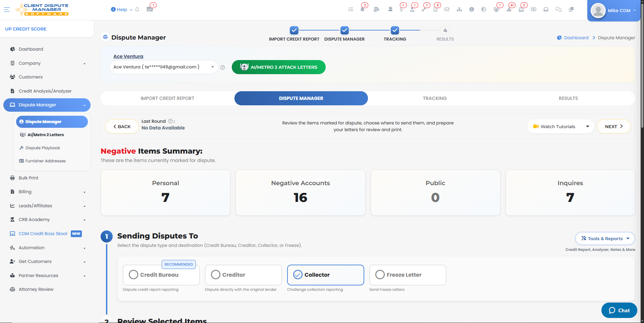Open the chat bubbles icon in the top bar

(x=558, y=9)
